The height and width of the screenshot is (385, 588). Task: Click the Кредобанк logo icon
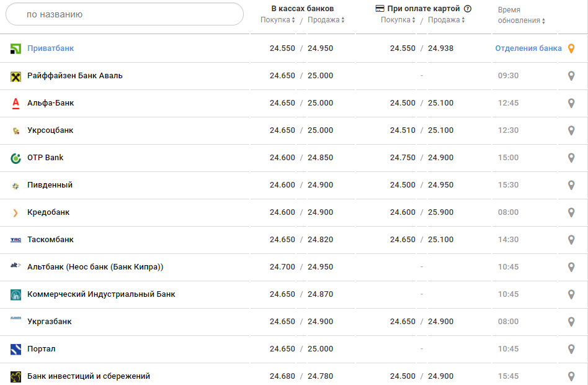click(16, 213)
